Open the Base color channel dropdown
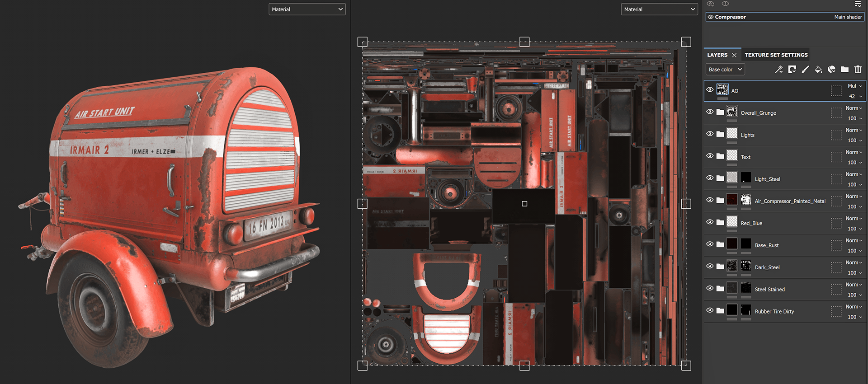The image size is (868, 384). [725, 70]
